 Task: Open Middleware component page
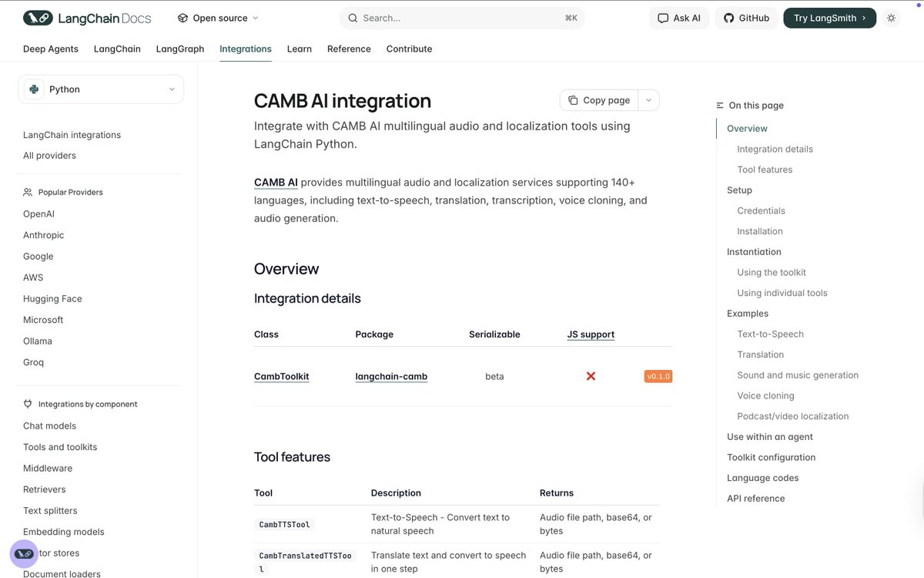click(x=48, y=469)
